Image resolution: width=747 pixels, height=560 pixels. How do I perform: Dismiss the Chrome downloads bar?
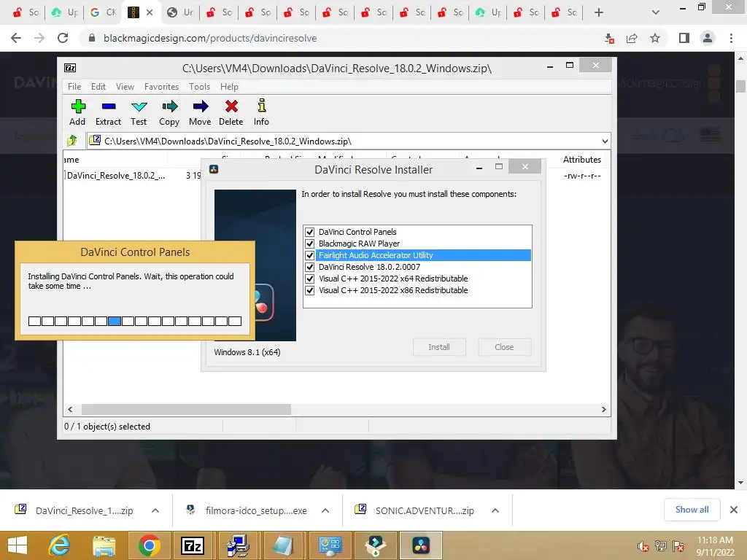pos(734,510)
